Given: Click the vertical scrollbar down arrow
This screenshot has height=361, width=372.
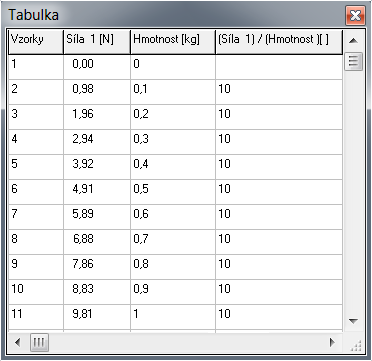Looking at the screenshot, I should click(353, 321).
